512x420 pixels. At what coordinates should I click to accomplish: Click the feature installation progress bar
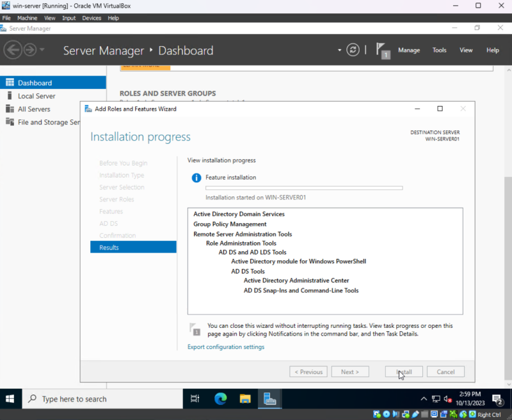[303, 188]
